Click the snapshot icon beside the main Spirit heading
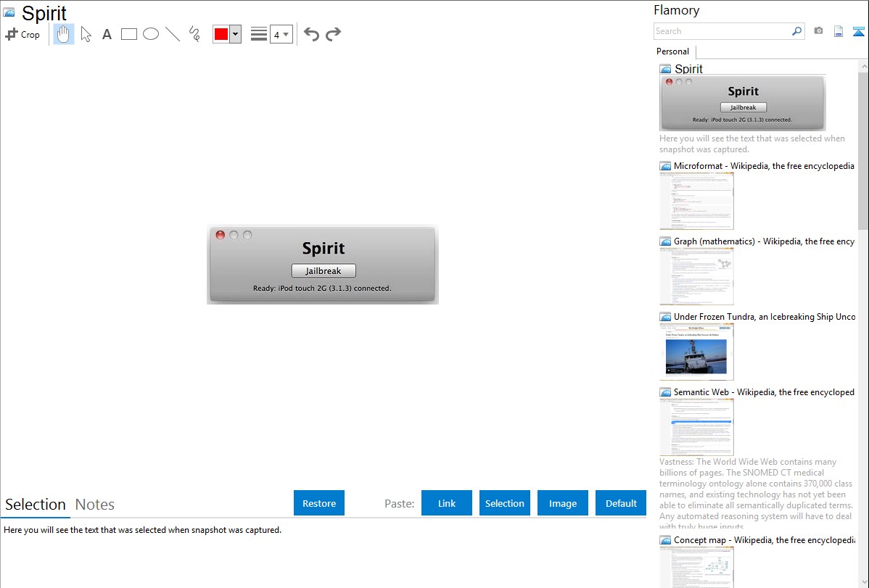This screenshot has height=588, width=869. [x=9, y=12]
